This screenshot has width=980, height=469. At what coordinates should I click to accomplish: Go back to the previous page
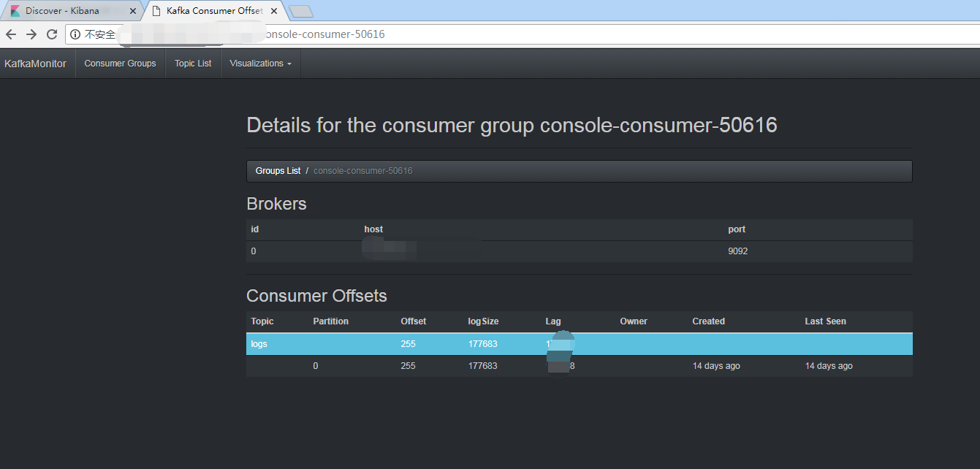[11, 34]
